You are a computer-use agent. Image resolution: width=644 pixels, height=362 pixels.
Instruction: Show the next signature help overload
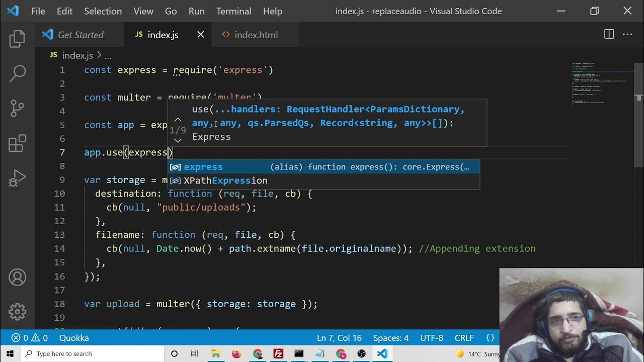click(x=178, y=141)
